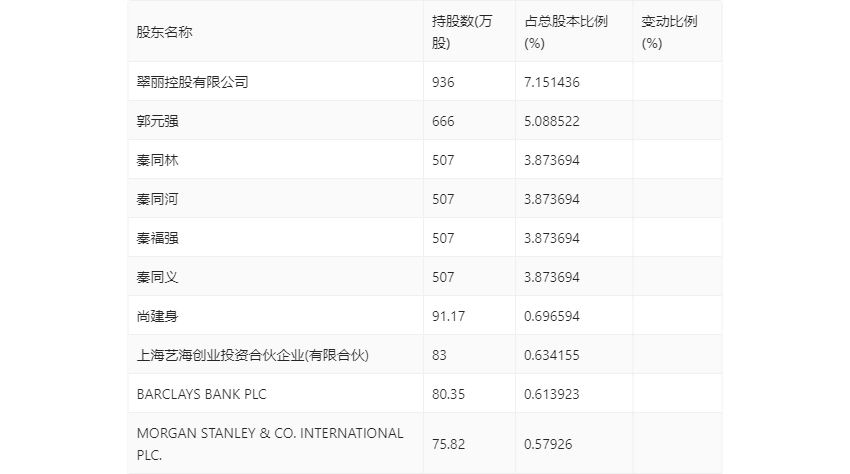Viewport: 850px width, 474px height.
Task: Click percentage value 0.613923
Action: [552, 394]
